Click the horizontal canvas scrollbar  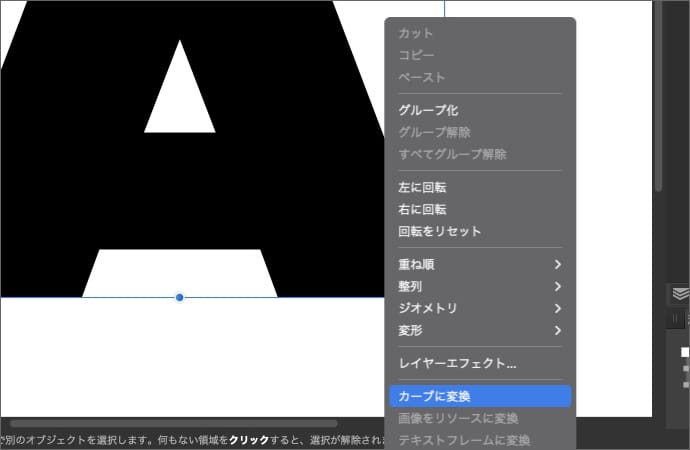pyautogui.click(x=172, y=424)
